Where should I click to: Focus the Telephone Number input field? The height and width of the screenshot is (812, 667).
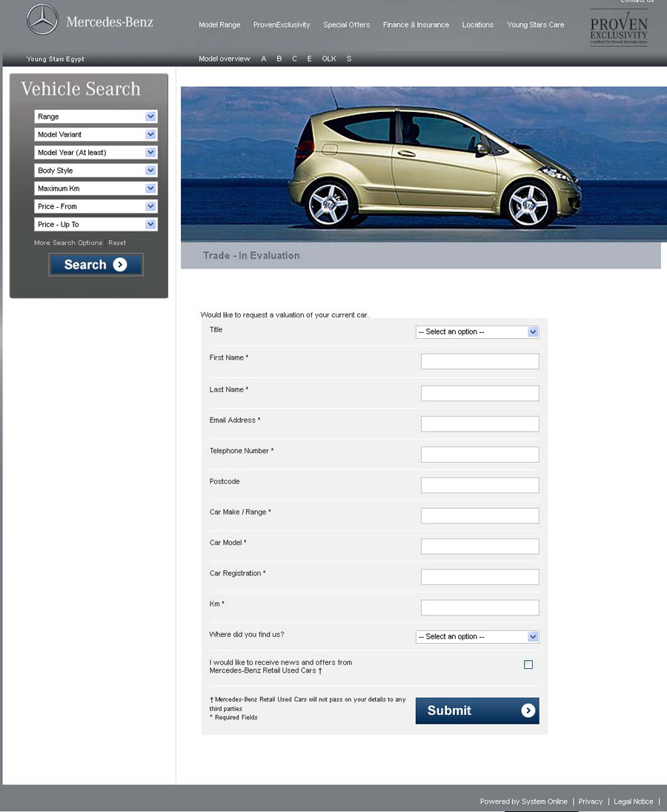[479, 455]
